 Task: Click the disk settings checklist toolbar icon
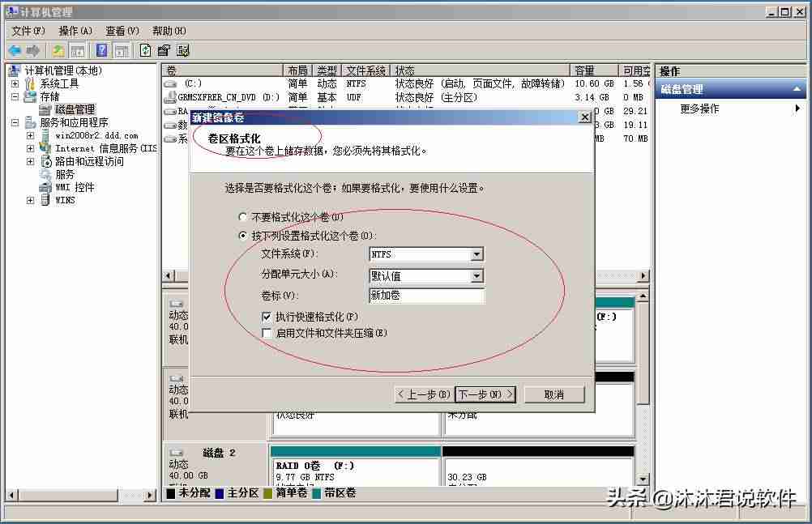pos(183,50)
